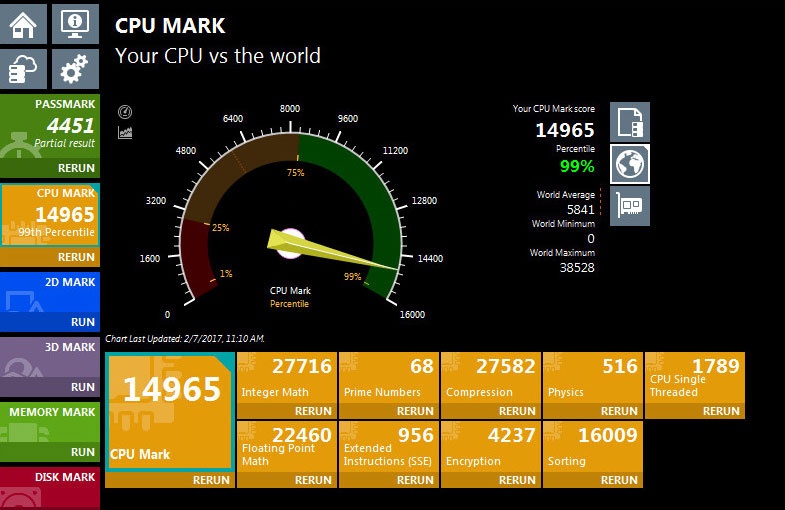The image size is (785, 510).
Task: Go to the Home screen icon
Action: [23, 23]
